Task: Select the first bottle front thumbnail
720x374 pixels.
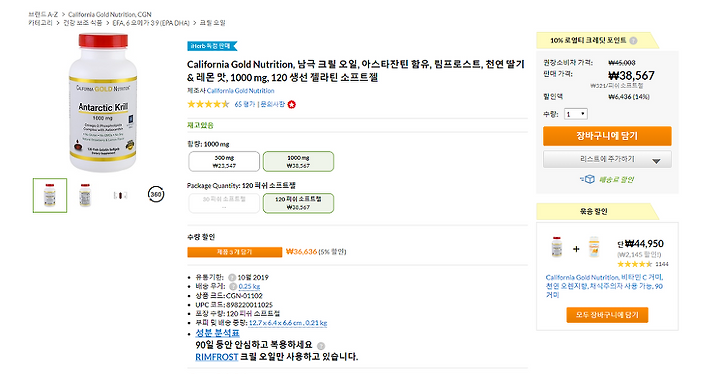Action: coord(50,195)
